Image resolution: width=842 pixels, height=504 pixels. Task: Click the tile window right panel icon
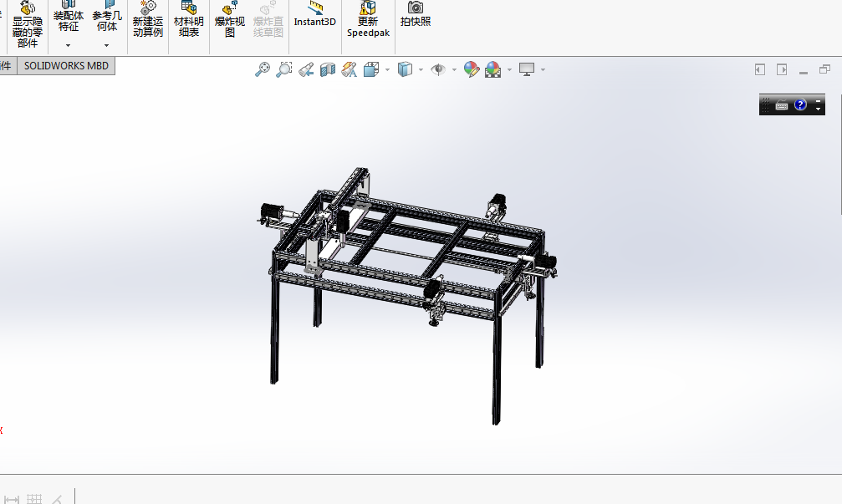(x=782, y=69)
